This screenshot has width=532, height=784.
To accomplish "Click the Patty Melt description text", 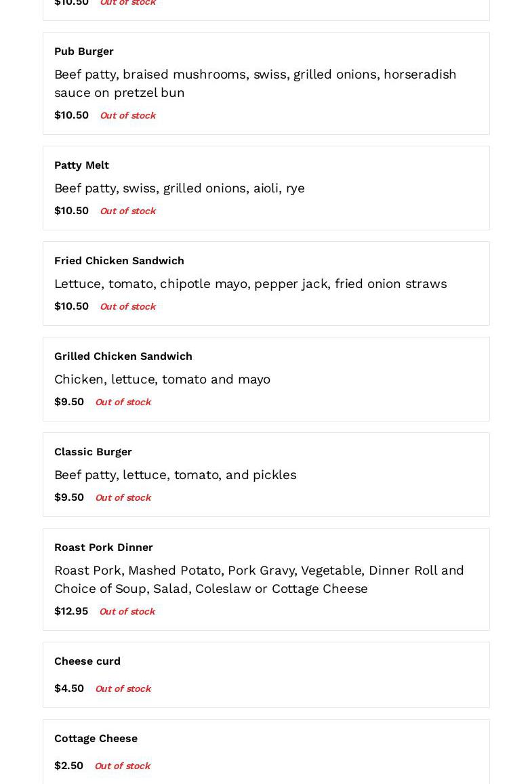I will [x=179, y=188].
